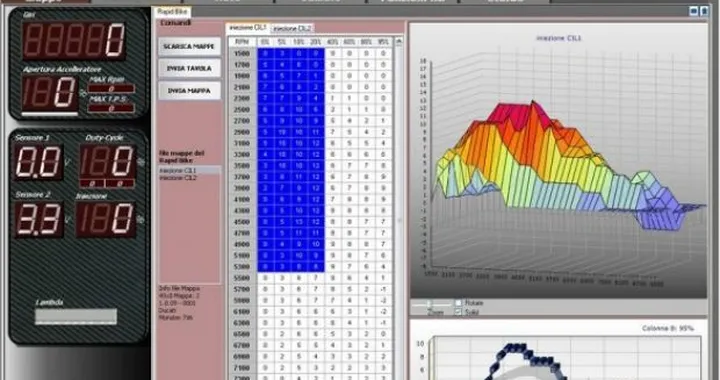
Task: Click the table scrollbar up arrow
Action: [399, 42]
